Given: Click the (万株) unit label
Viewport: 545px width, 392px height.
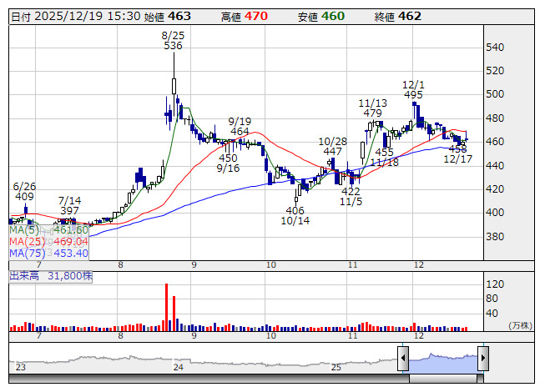Looking at the screenshot, I should point(520,325).
